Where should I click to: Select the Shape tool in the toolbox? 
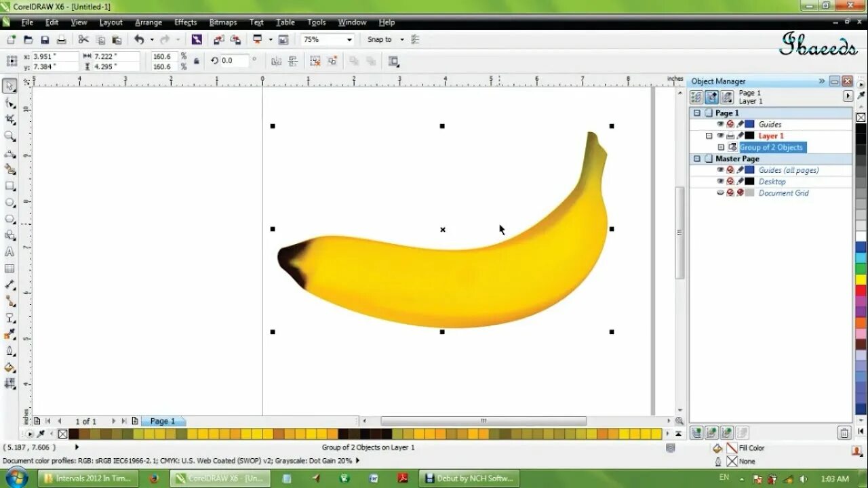tap(9, 103)
